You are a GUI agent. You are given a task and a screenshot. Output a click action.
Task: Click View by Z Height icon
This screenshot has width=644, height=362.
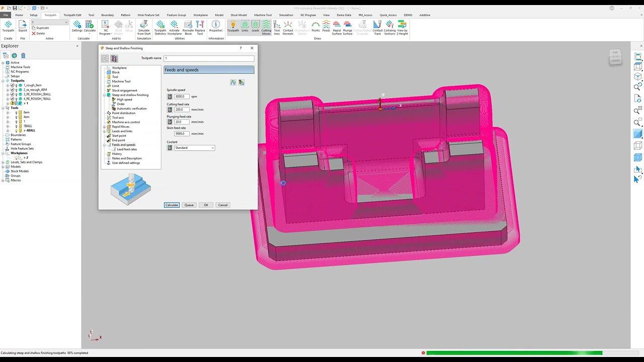coord(403,28)
